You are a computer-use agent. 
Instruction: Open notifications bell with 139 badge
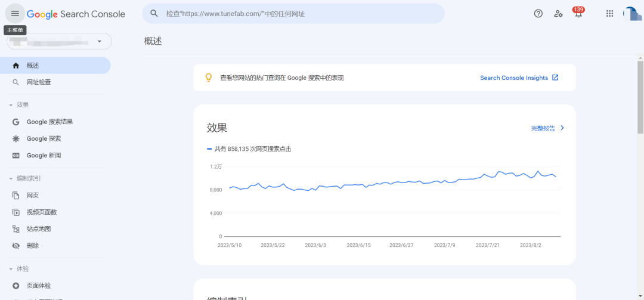point(578,13)
